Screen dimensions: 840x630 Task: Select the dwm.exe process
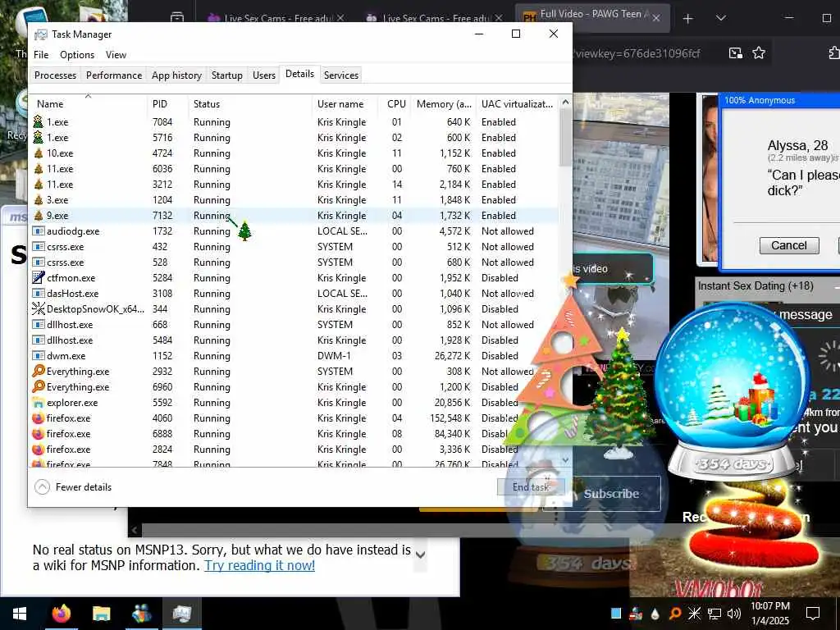click(x=294, y=356)
